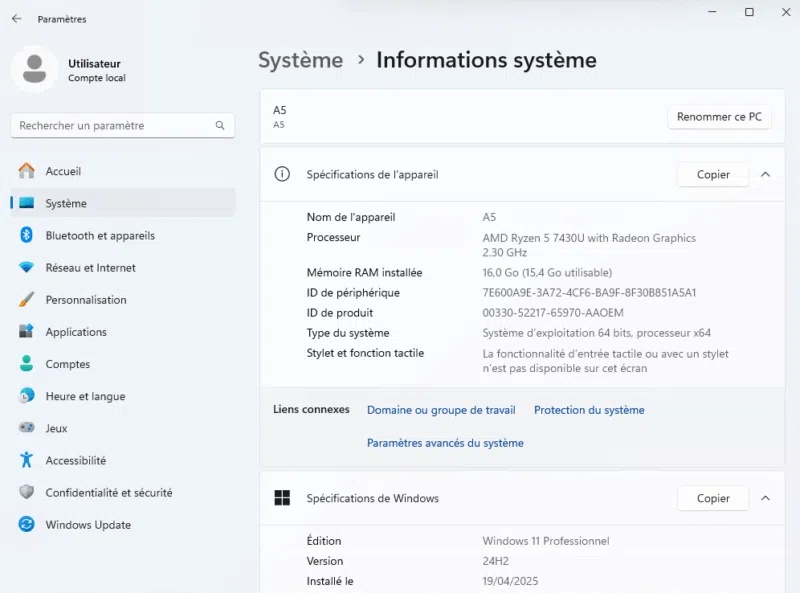Open the Comptes menu item
This screenshot has width=800, height=593.
[x=67, y=364]
